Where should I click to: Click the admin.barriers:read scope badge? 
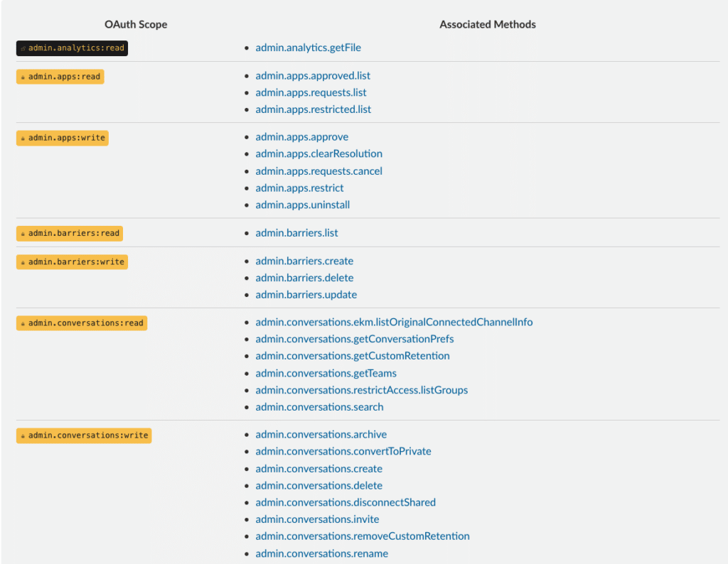pos(70,233)
